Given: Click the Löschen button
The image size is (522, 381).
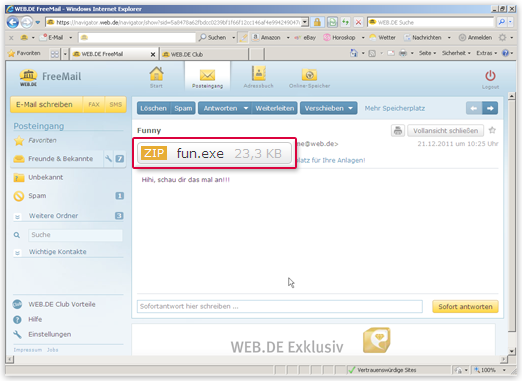Looking at the screenshot, I should click(153, 108).
